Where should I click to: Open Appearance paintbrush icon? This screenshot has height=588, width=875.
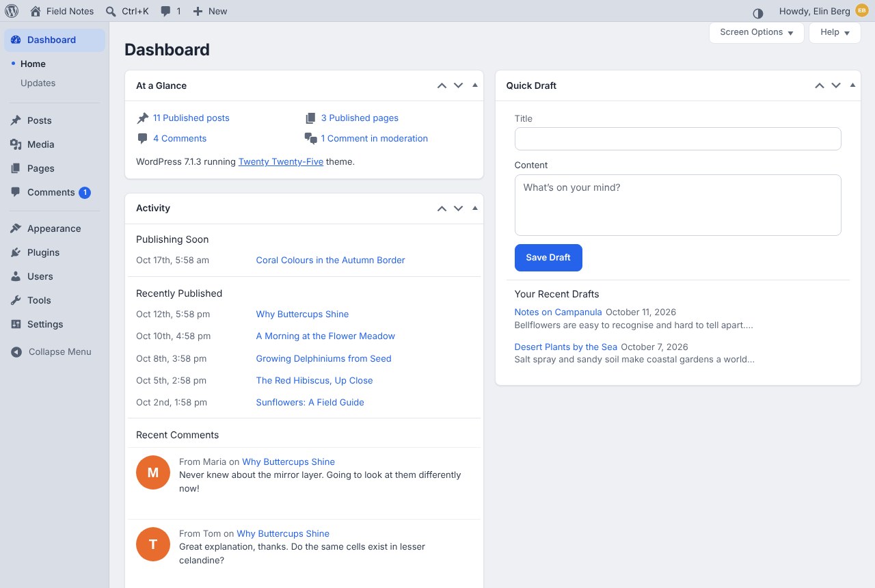(x=16, y=228)
